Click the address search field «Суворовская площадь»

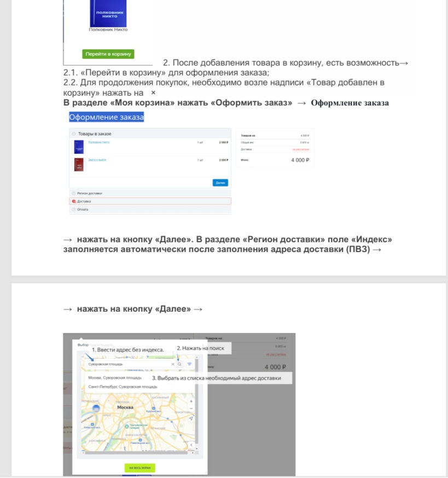(126, 364)
